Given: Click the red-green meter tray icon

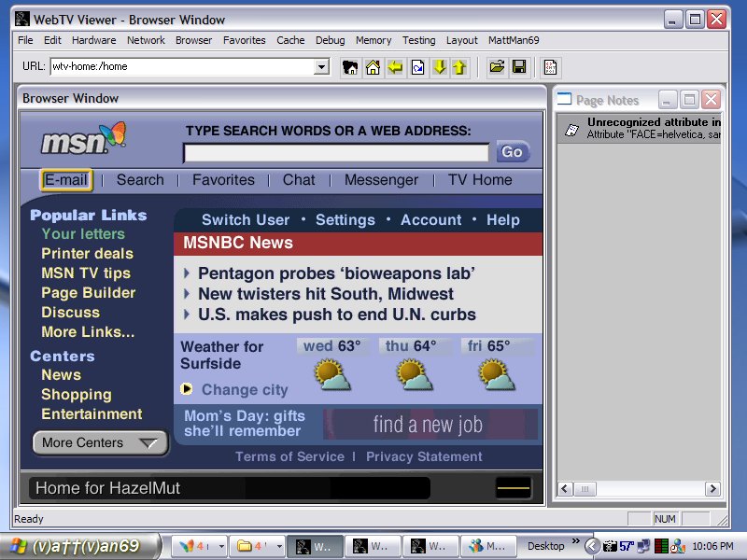Looking at the screenshot, I should [x=661, y=546].
